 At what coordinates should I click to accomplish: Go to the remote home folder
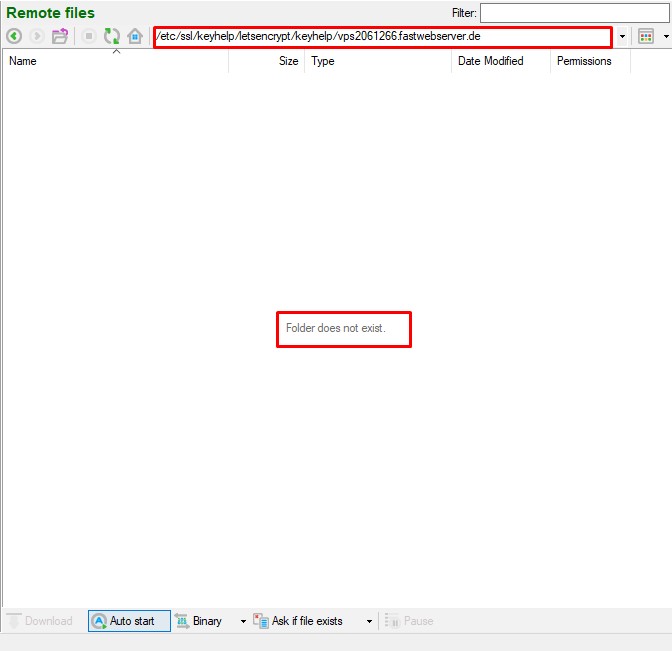point(135,36)
